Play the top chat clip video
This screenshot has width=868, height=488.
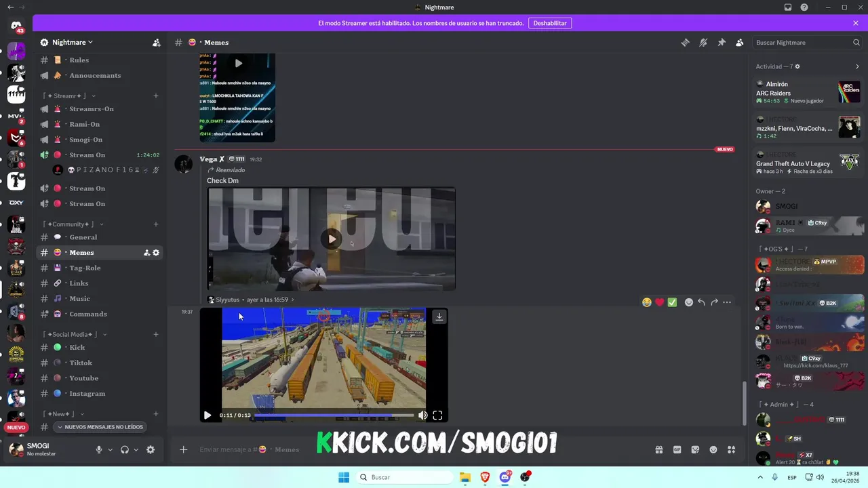click(238, 63)
